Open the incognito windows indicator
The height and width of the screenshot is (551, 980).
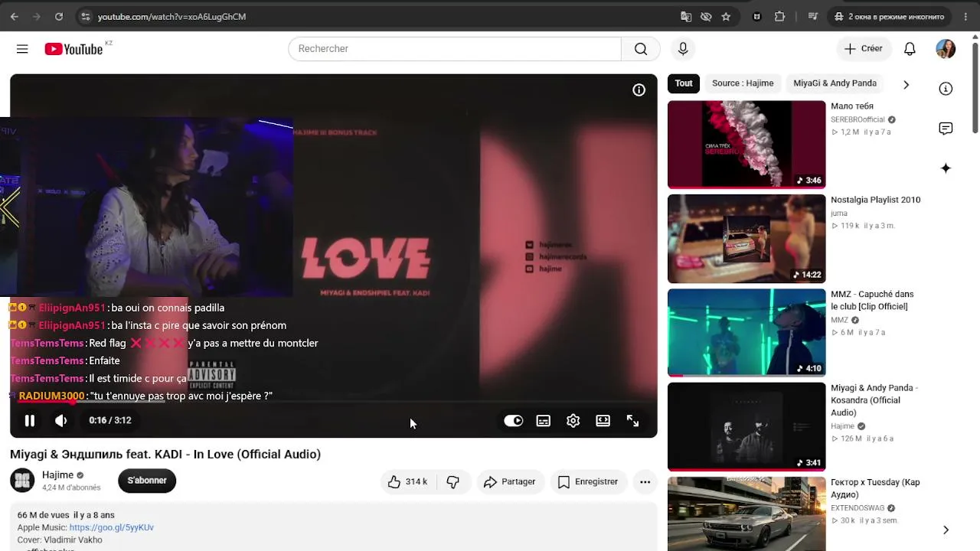(x=889, y=16)
